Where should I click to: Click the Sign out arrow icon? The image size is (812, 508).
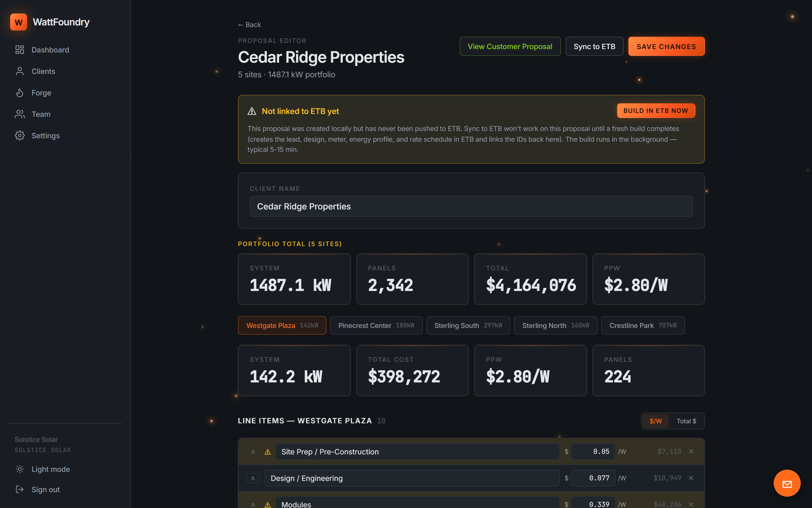(x=20, y=490)
